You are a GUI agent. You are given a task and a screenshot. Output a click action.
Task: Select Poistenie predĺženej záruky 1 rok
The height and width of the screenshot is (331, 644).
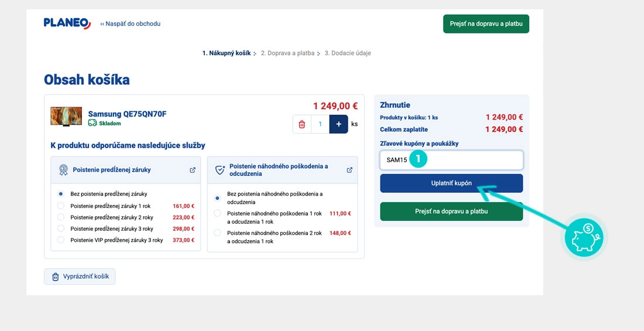click(61, 206)
